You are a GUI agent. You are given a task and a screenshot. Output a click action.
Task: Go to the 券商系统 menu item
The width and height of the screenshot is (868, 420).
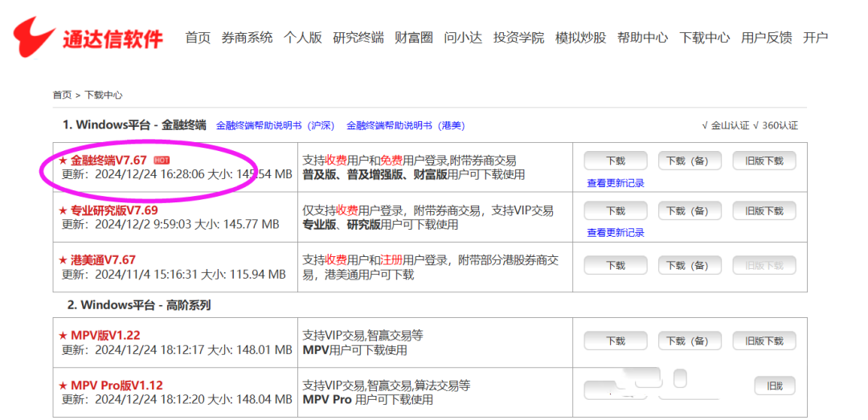point(247,38)
